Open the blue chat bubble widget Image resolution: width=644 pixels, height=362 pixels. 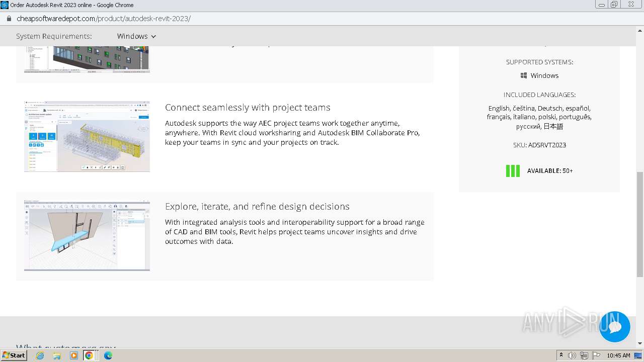(x=614, y=326)
